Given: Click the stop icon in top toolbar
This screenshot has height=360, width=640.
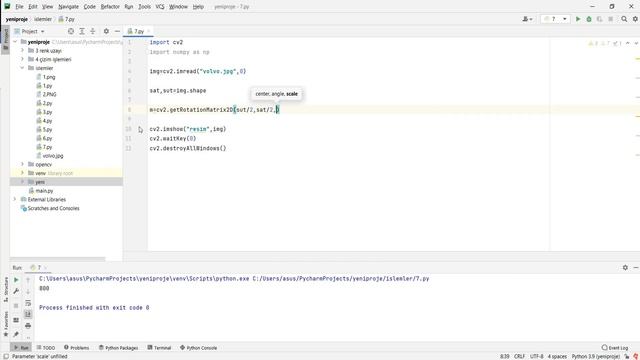Looking at the screenshot, I should point(611,19).
